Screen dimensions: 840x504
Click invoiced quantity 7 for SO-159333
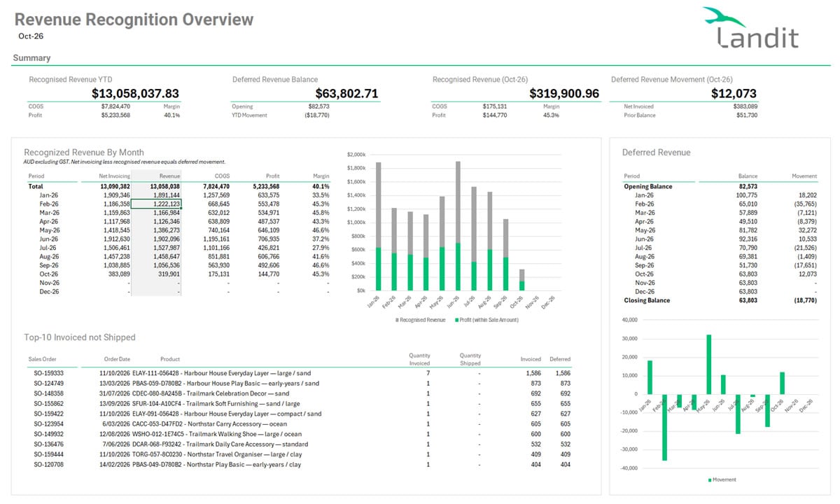[x=428, y=374]
